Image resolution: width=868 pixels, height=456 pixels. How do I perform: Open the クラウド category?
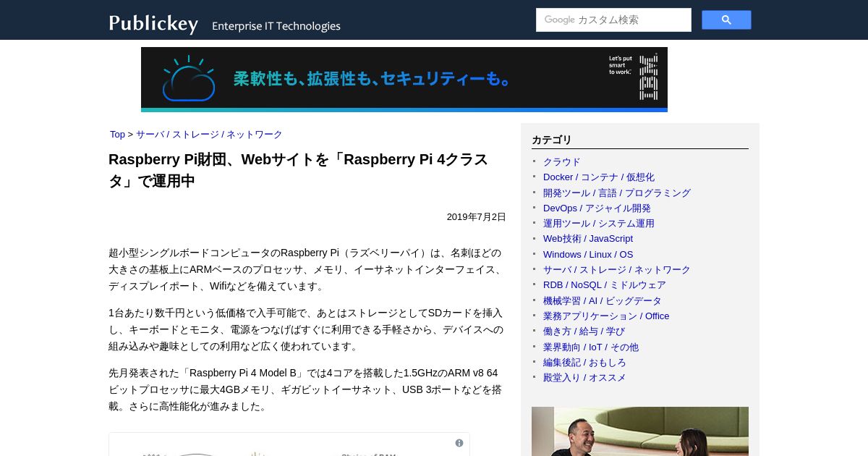coord(561,162)
